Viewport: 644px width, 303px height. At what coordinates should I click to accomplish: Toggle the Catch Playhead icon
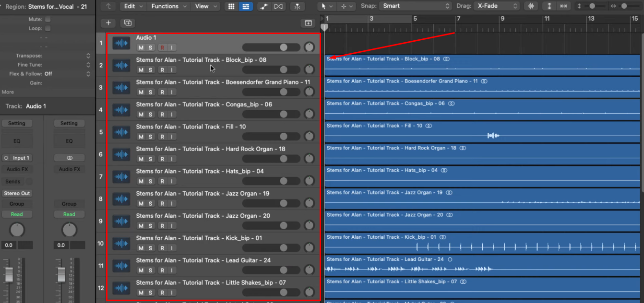(298, 6)
